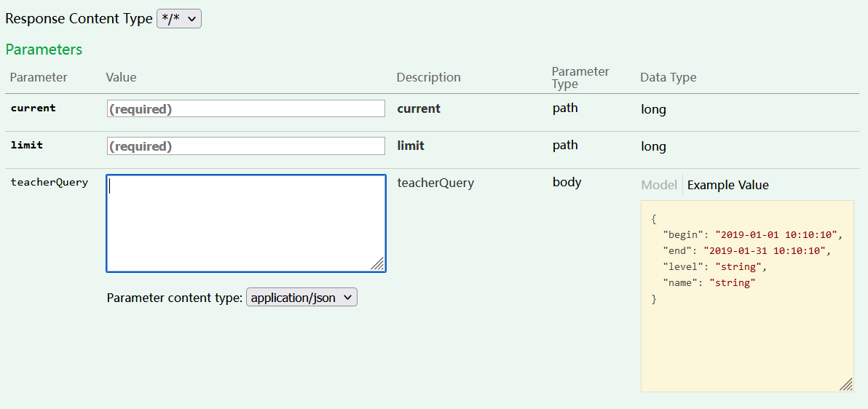The height and width of the screenshot is (409, 868).
Task: Open the Parameter content type dropdown
Action: tap(301, 297)
